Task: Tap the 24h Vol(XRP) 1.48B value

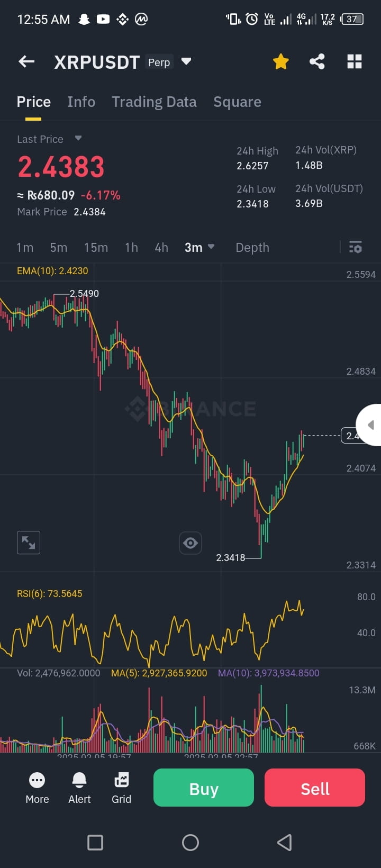Action: [309, 165]
